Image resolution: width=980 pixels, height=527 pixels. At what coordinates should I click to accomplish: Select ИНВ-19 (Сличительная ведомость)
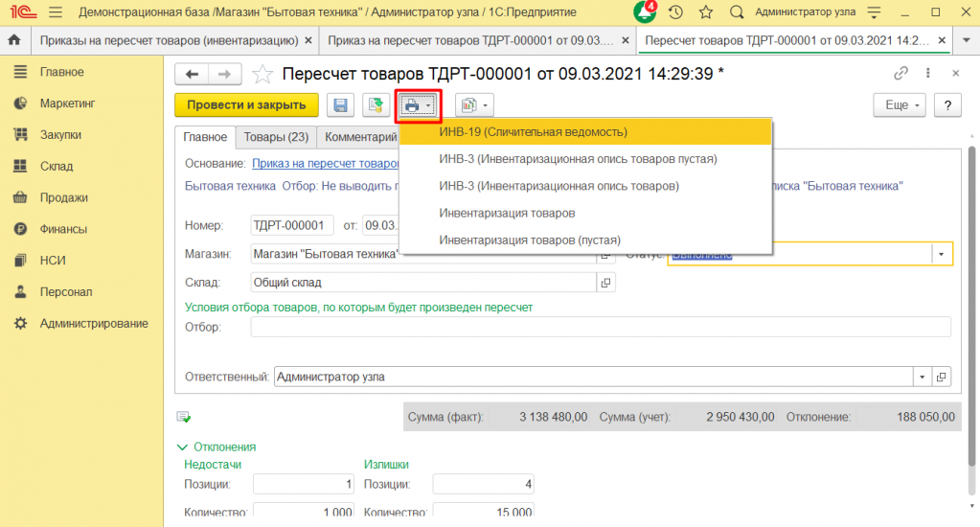coord(585,132)
